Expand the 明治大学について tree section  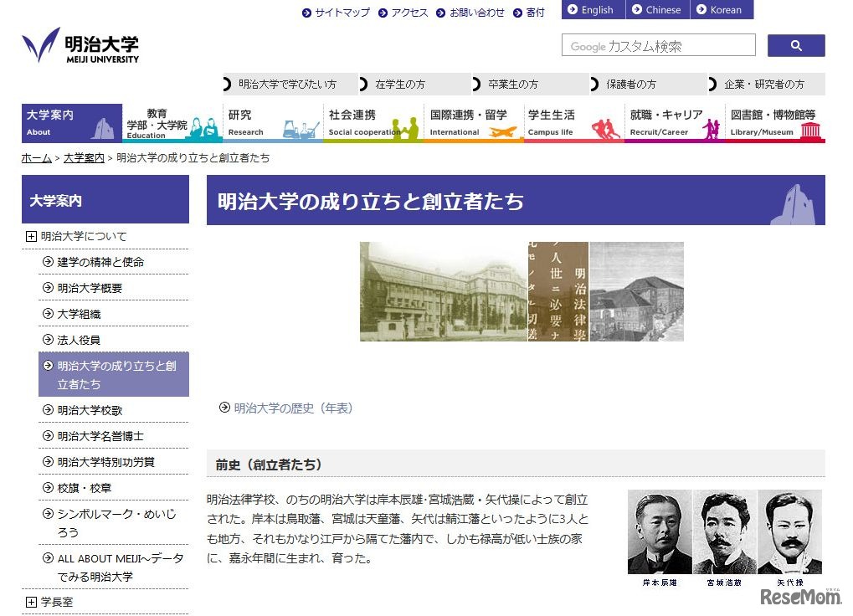point(32,237)
